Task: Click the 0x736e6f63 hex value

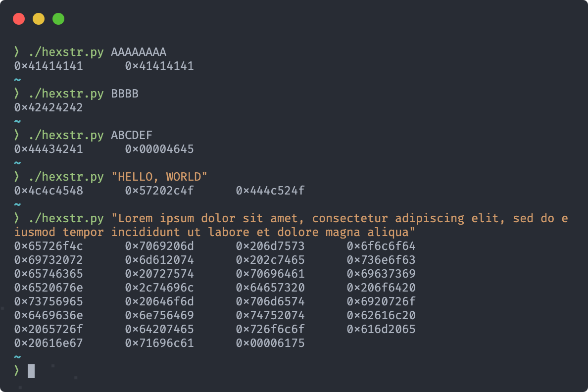Action: (381, 260)
